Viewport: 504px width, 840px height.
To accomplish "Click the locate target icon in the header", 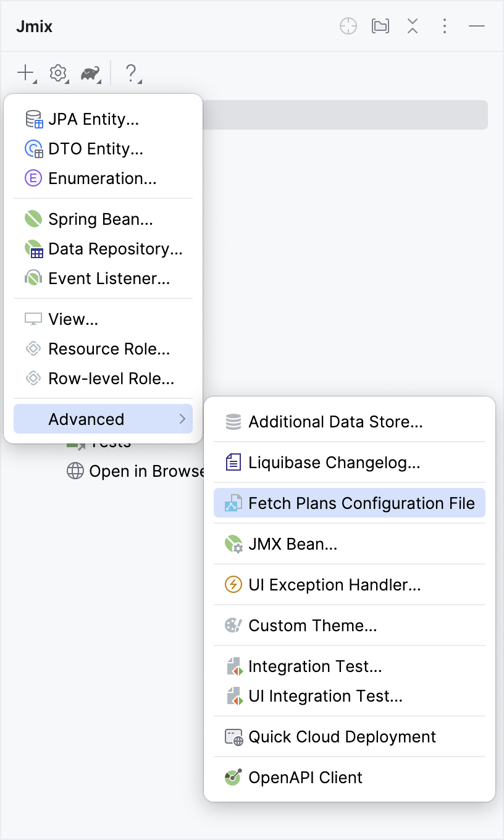I will tap(348, 26).
